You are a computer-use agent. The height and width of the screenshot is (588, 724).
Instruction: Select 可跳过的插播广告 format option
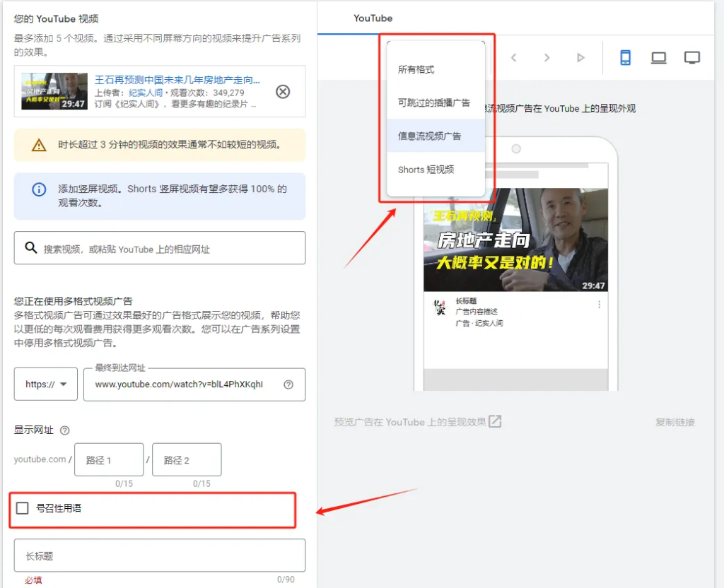436,103
